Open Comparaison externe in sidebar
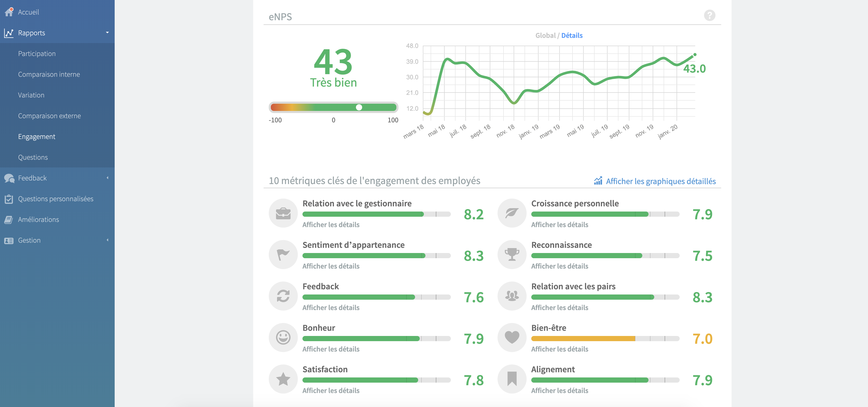 pyautogui.click(x=49, y=116)
